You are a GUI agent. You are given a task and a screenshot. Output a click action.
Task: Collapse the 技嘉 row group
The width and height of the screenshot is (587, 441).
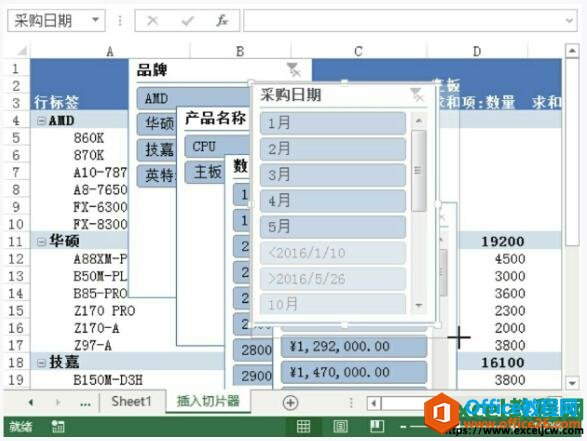tap(42, 363)
